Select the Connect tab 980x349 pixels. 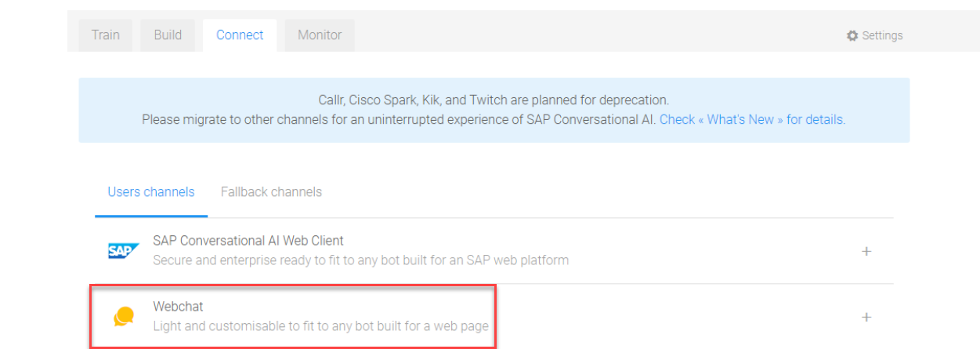click(240, 35)
